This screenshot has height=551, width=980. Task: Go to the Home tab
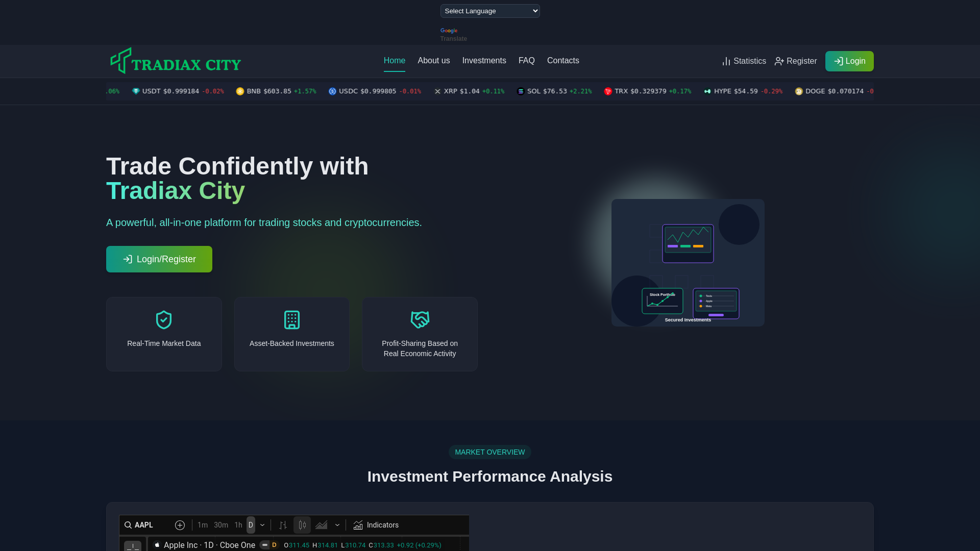(x=395, y=61)
